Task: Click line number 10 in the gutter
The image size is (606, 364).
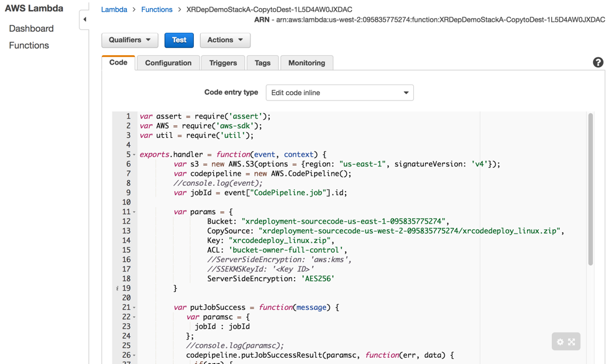Action: [x=126, y=202]
